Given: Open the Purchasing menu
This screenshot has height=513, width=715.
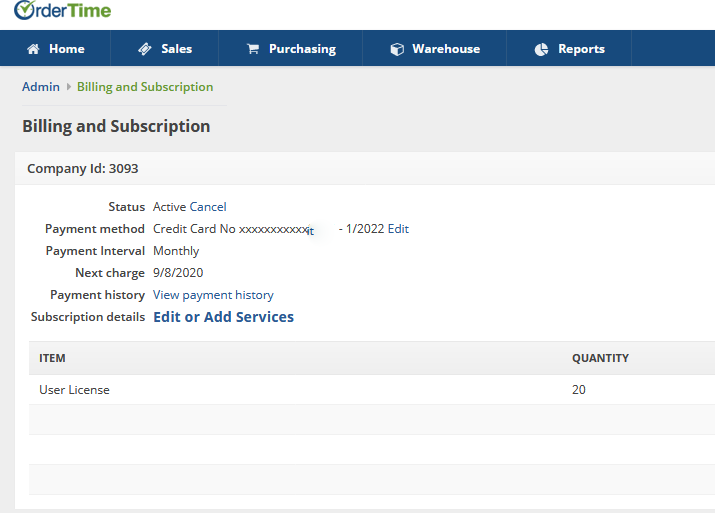Looking at the screenshot, I should point(291,48).
